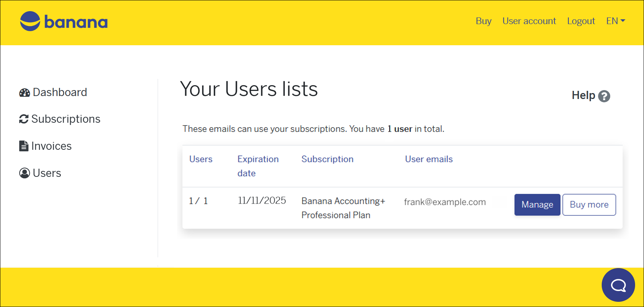Click the 1 / 1 users cell
Image resolution: width=644 pixels, height=307 pixels.
[x=198, y=201]
